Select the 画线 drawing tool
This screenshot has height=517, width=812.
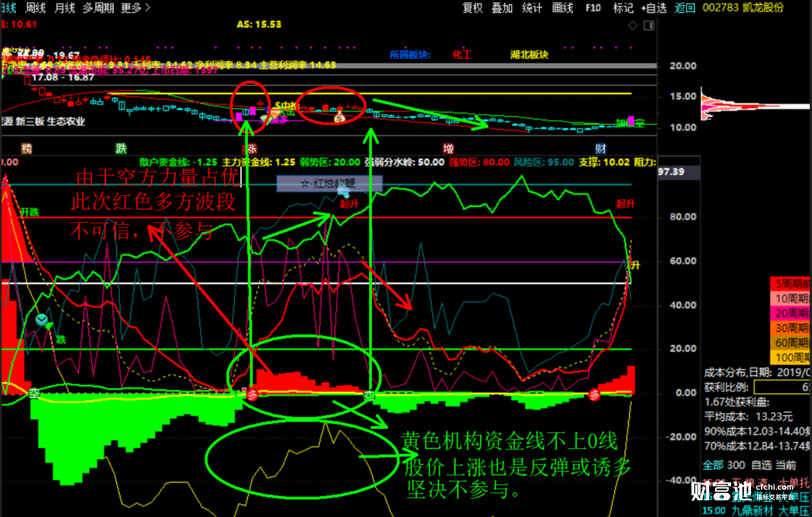(562, 8)
